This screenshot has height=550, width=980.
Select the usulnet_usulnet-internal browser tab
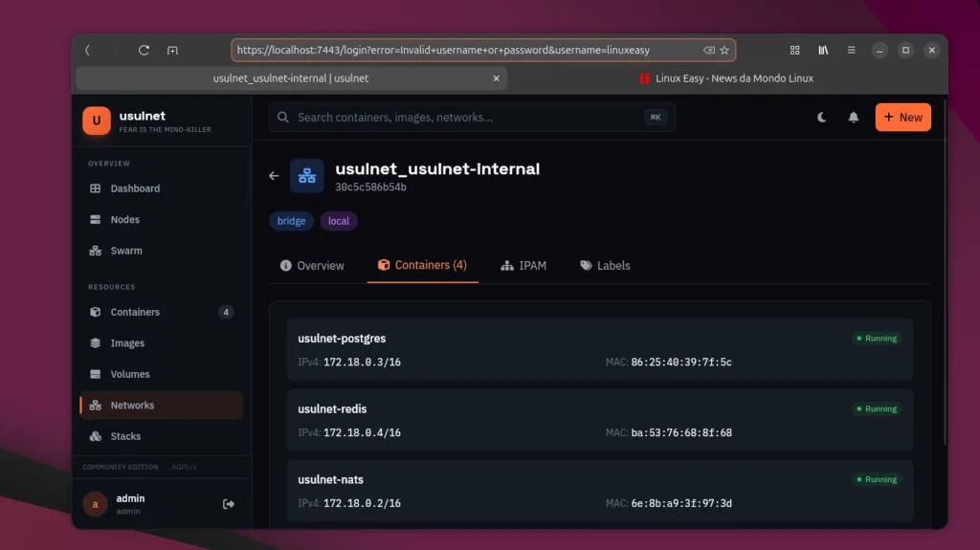(x=291, y=78)
